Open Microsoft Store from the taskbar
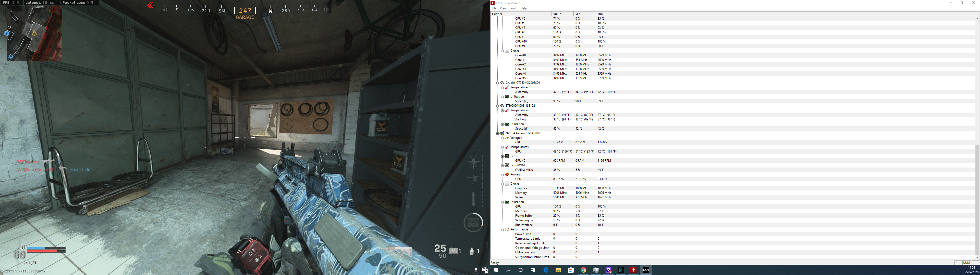 click(x=571, y=270)
